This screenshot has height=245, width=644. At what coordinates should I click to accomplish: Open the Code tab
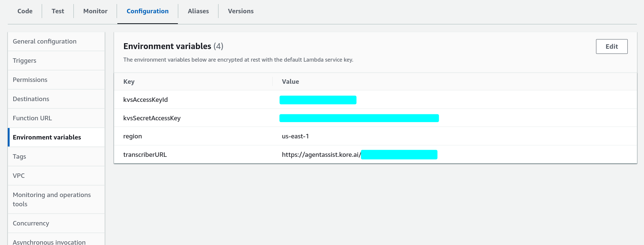(25, 11)
